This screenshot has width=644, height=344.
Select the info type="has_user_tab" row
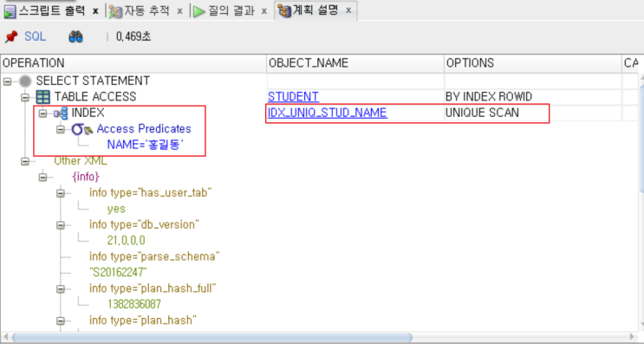(150, 192)
